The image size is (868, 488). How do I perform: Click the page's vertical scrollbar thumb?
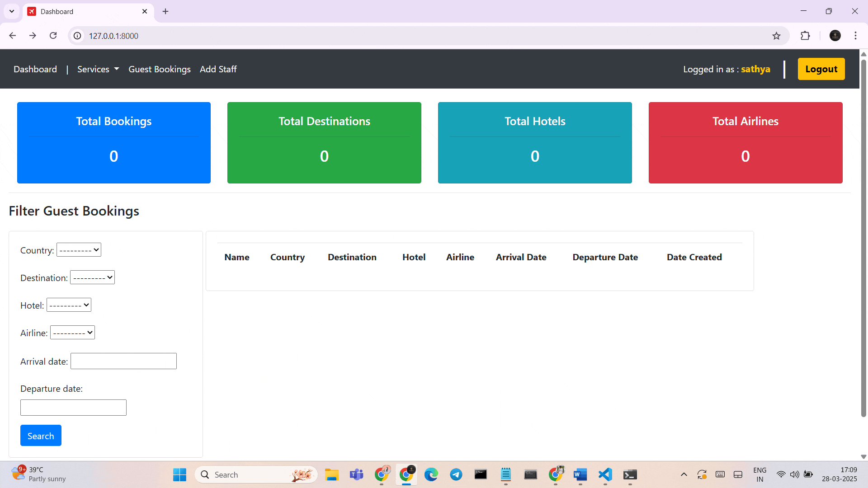(863, 235)
